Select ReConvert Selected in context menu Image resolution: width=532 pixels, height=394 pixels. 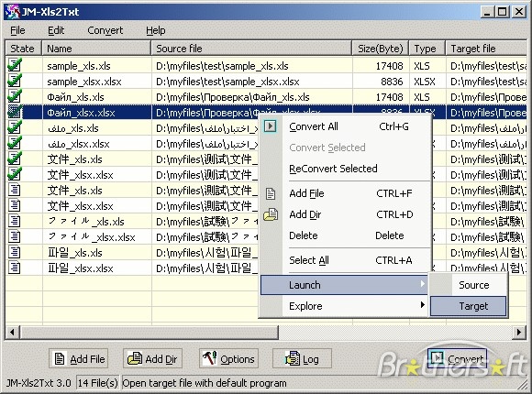pyautogui.click(x=333, y=169)
